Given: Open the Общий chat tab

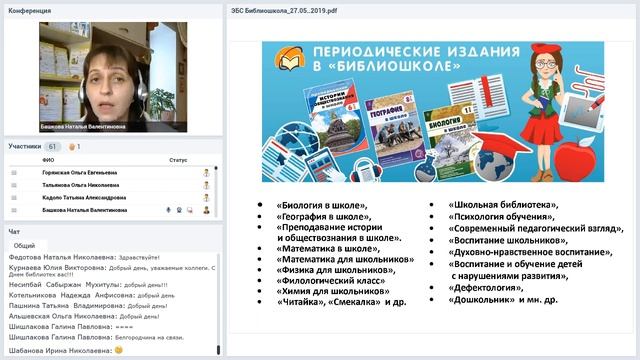Looking at the screenshot, I should (24, 246).
